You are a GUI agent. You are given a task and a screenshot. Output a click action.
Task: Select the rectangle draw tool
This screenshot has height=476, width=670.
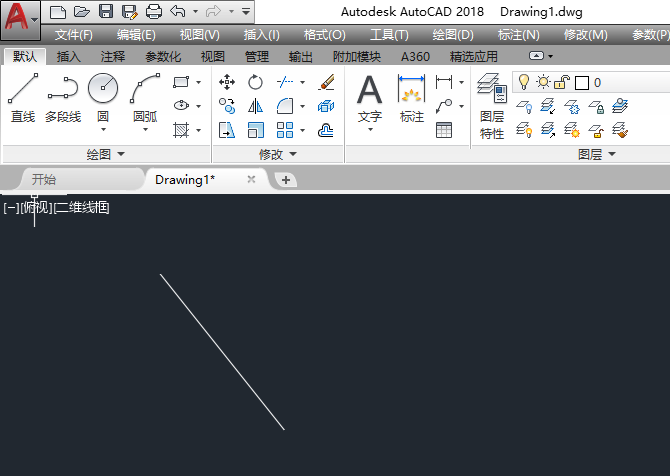tap(181, 82)
